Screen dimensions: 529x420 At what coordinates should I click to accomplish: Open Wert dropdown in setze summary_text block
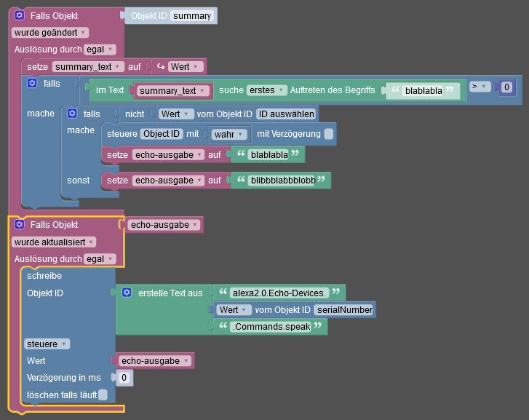[186, 67]
